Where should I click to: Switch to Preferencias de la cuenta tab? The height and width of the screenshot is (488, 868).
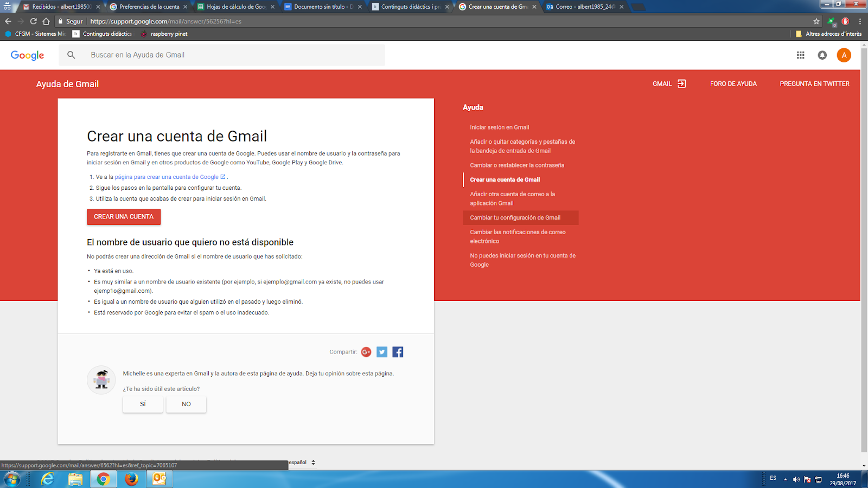[x=148, y=7]
